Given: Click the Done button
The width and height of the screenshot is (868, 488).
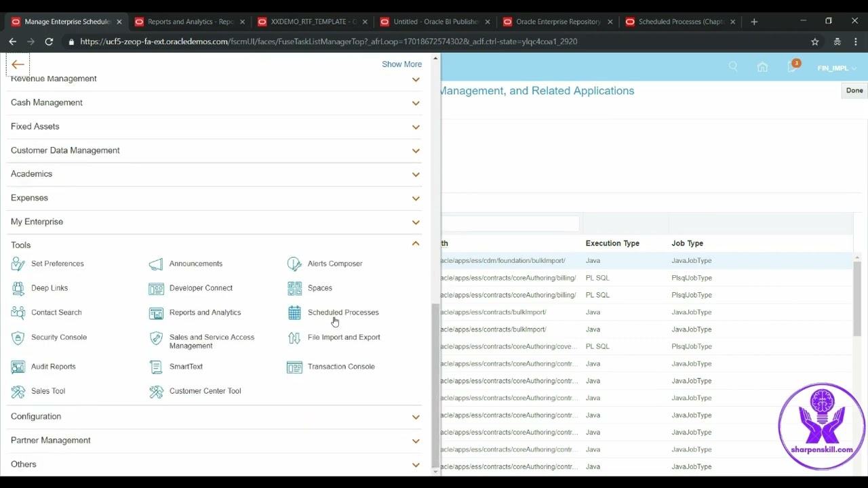Looking at the screenshot, I should pyautogui.click(x=854, y=90).
